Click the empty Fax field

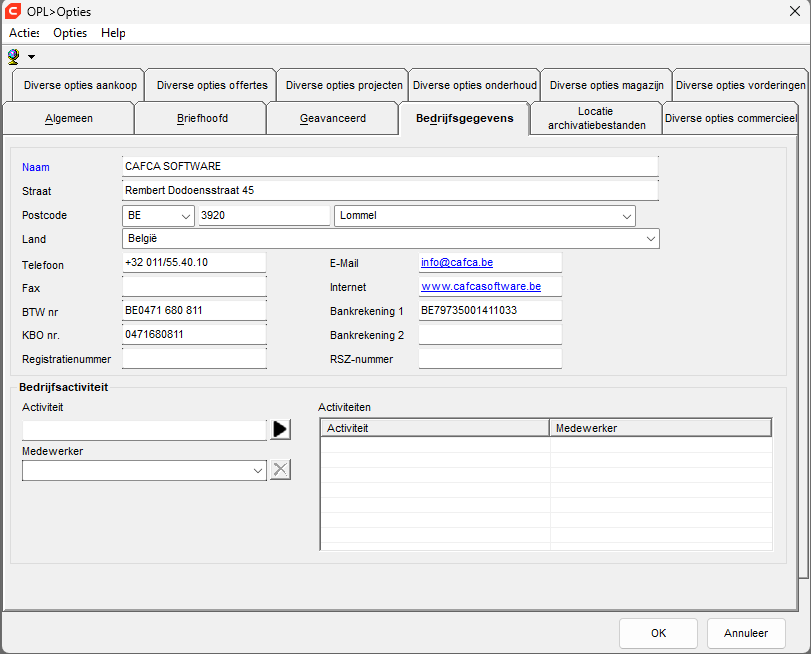tap(194, 286)
